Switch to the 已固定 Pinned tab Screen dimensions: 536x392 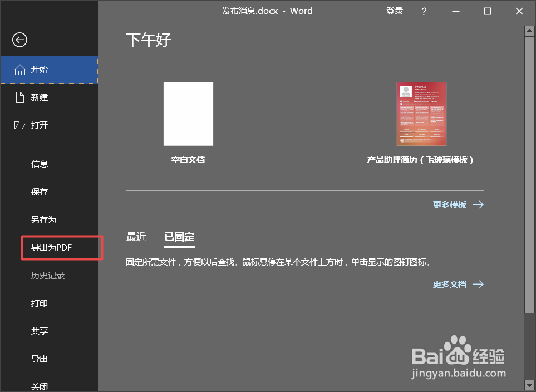click(x=179, y=237)
